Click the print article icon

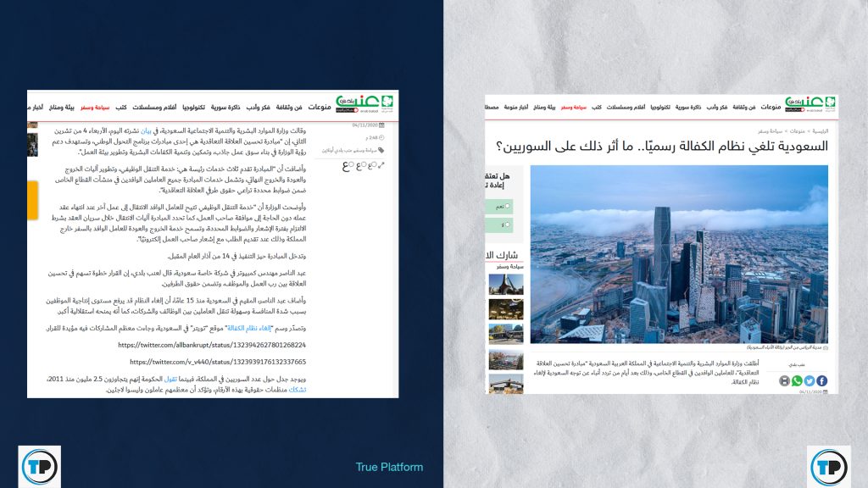[784, 380]
